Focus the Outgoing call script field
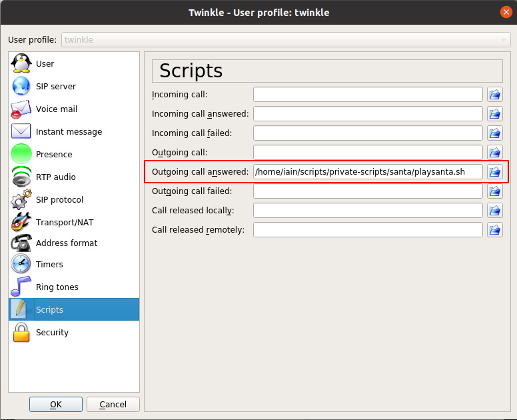The width and height of the screenshot is (517, 420). 368,153
